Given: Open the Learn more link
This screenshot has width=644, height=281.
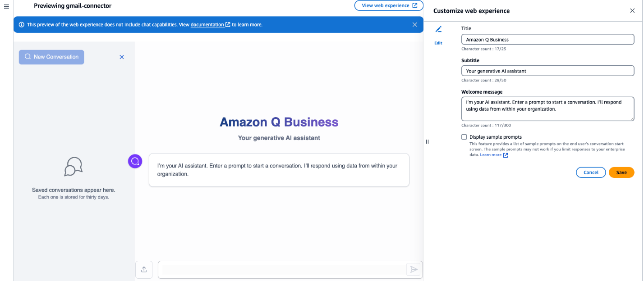Looking at the screenshot, I should point(494,155).
